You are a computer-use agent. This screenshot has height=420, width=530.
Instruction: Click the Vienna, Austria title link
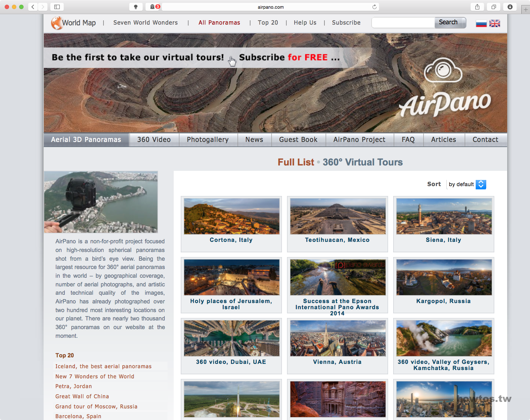click(x=337, y=362)
